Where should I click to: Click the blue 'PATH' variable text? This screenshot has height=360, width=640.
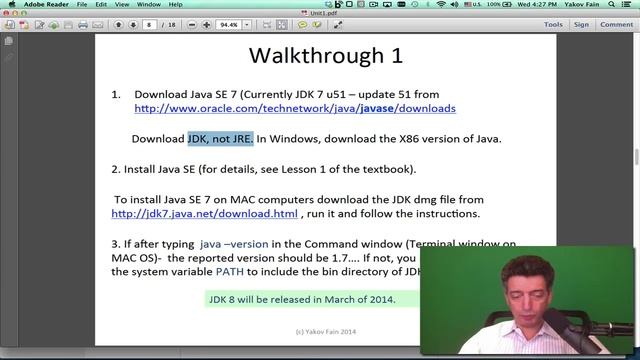click(x=229, y=272)
